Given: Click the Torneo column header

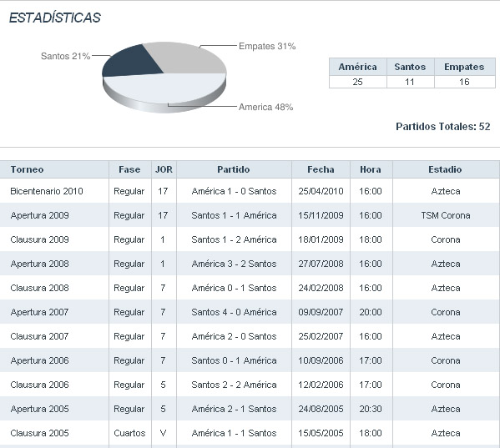Looking at the screenshot, I should (x=27, y=169).
